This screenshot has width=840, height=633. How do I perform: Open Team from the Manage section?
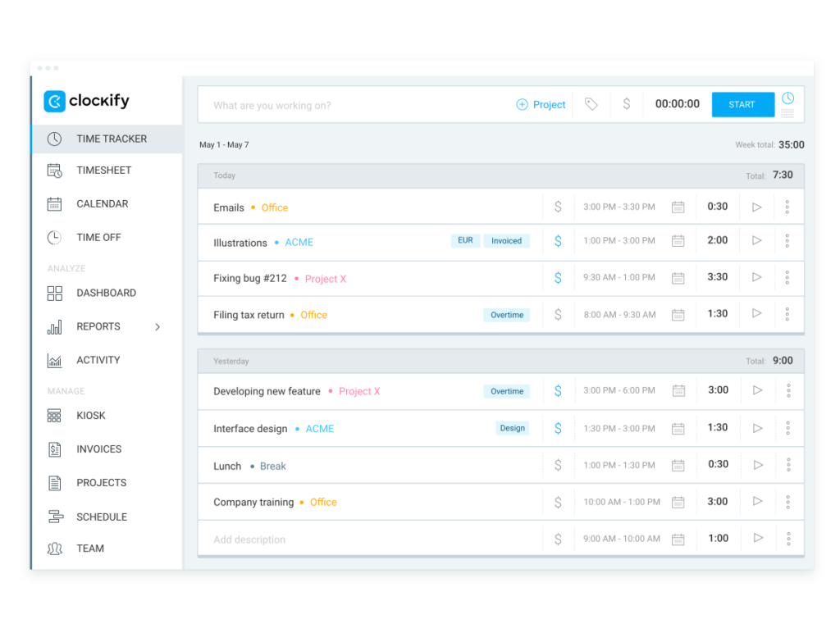90,549
